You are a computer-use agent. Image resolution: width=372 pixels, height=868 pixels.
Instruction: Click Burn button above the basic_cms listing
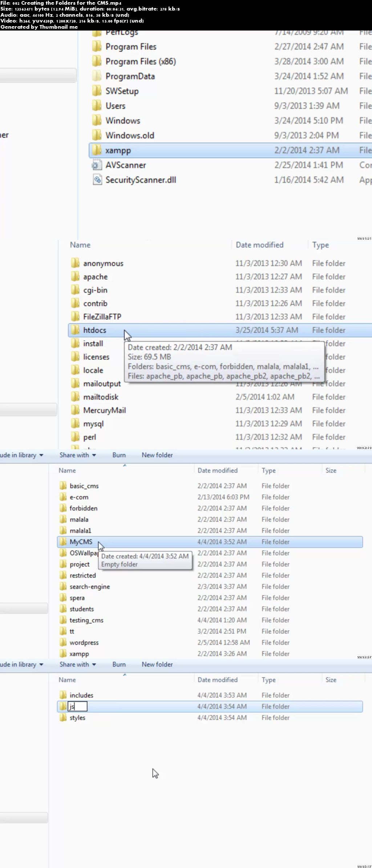[x=119, y=455]
